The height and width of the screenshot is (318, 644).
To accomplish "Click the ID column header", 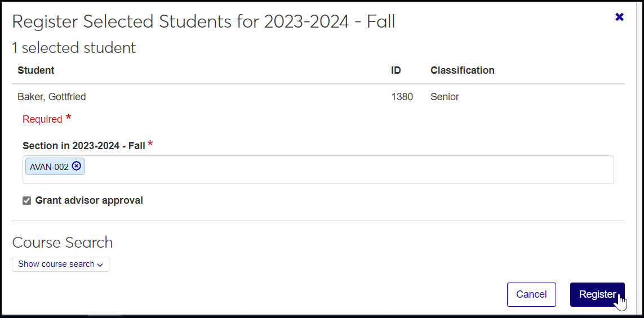I will (x=396, y=70).
